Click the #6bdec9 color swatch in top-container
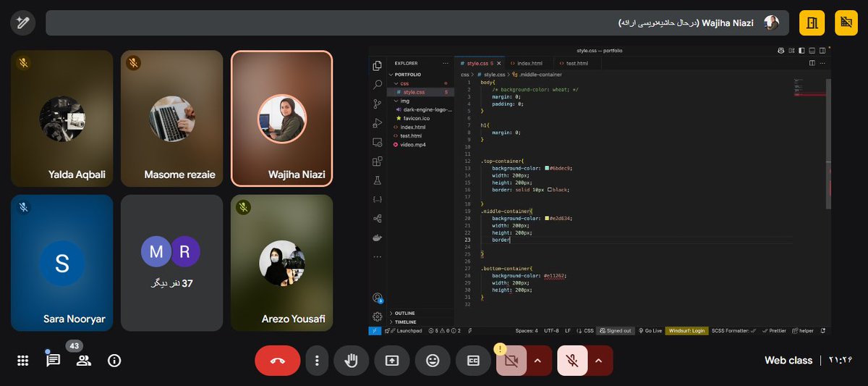The image size is (868, 386). pyautogui.click(x=546, y=167)
